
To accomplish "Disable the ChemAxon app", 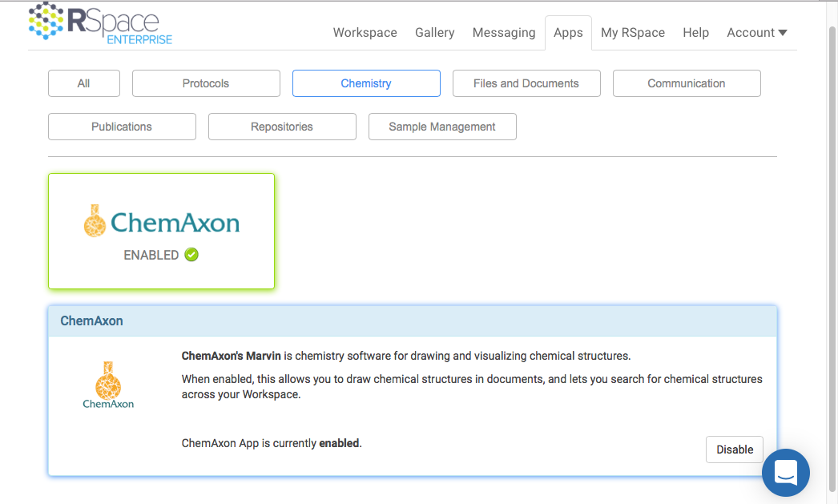I will pos(735,450).
